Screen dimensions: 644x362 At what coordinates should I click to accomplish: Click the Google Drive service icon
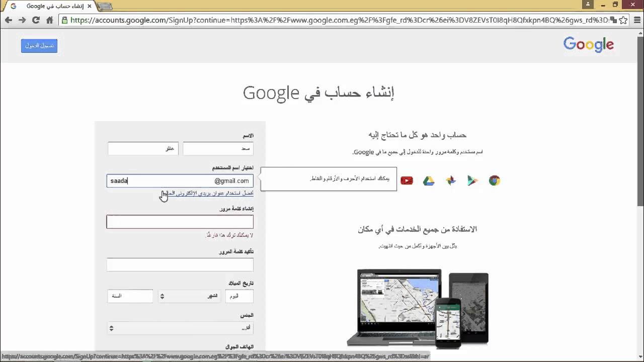click(x=429, y=181)
